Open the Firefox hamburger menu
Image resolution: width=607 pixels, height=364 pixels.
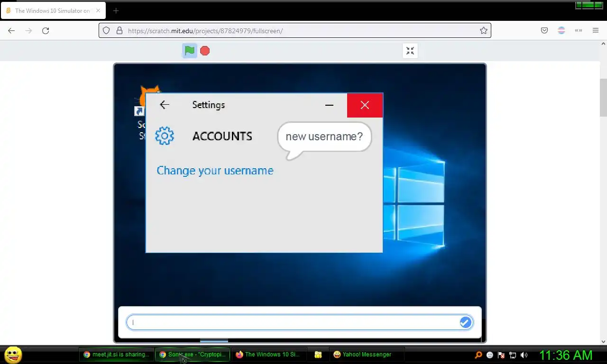click(596, 30)
